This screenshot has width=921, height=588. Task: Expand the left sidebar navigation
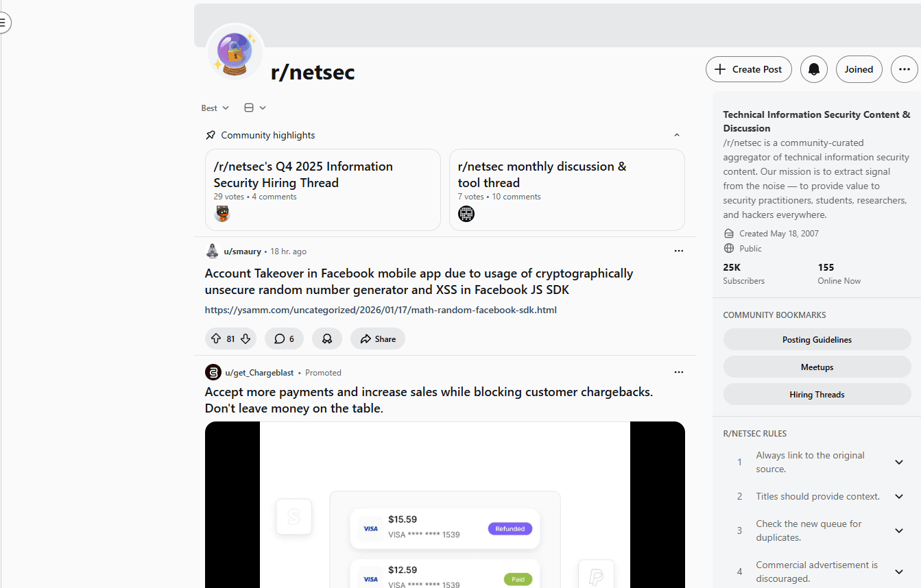pos(3,23)
